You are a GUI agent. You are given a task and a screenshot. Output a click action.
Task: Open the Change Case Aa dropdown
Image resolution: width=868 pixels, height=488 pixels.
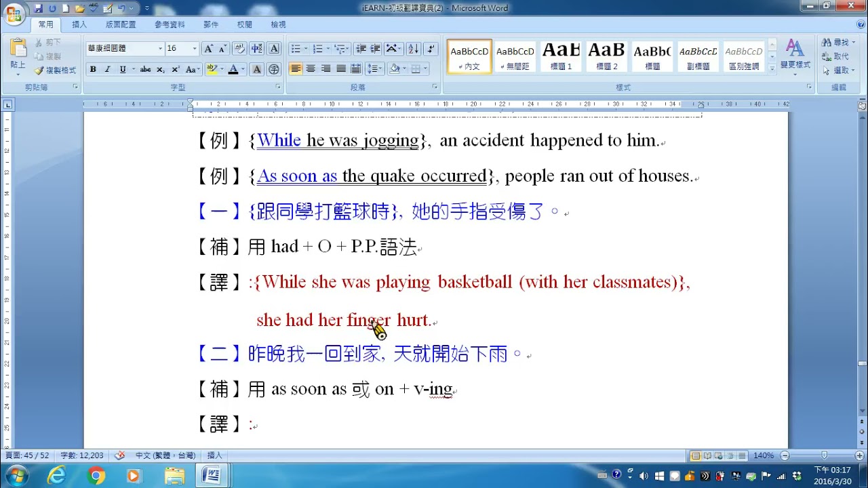coord(193,69)
